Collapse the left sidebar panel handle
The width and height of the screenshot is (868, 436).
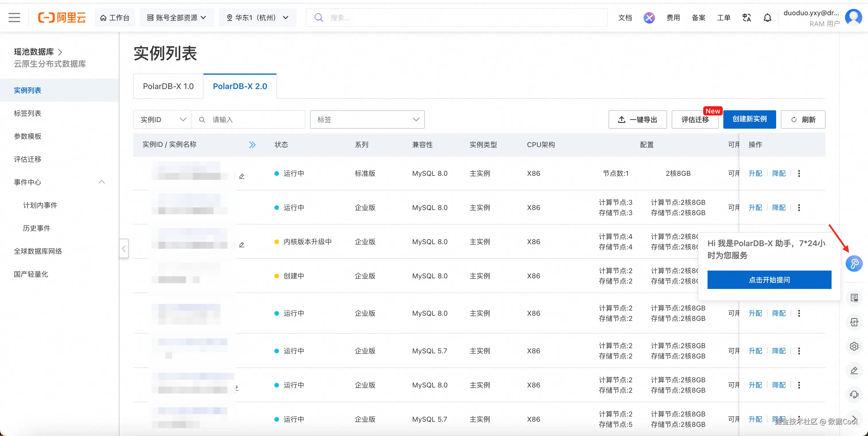click(x=124, y=248)
